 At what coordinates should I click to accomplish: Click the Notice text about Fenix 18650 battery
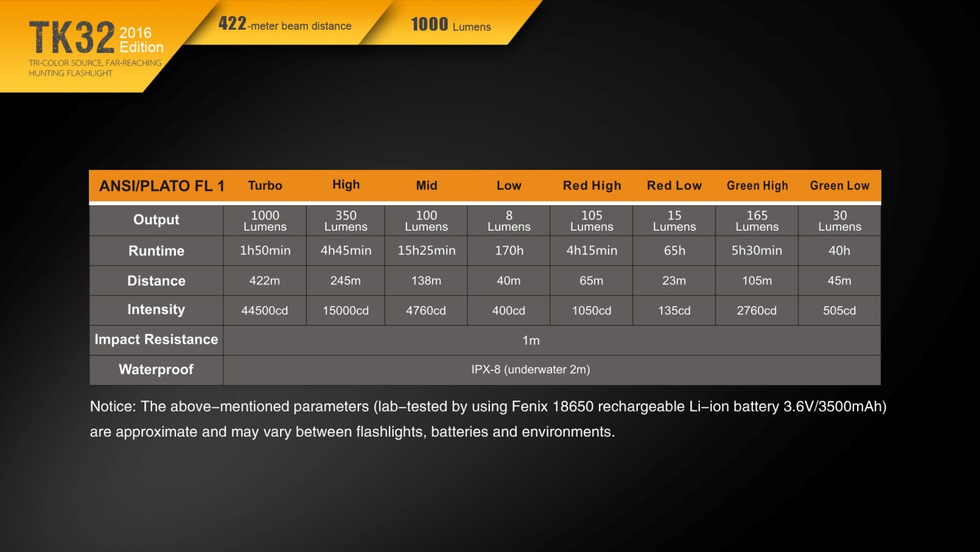(488, 419)
